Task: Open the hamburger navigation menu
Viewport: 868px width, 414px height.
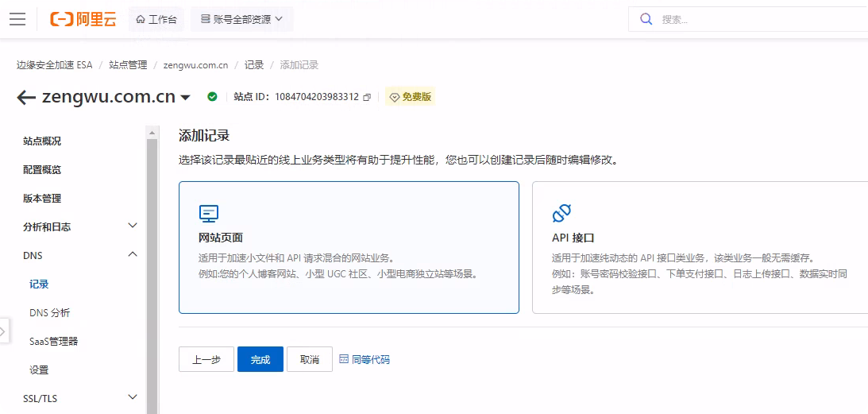Action: click(17, 19)
